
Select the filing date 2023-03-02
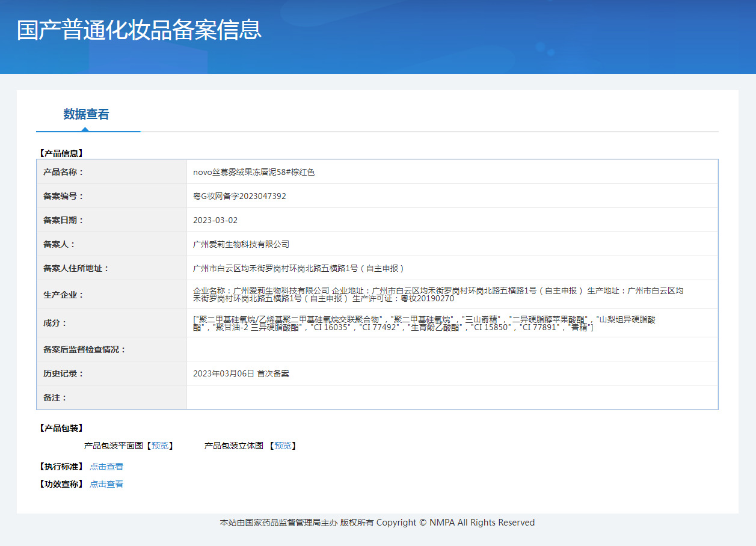click(x=215, y=220)
